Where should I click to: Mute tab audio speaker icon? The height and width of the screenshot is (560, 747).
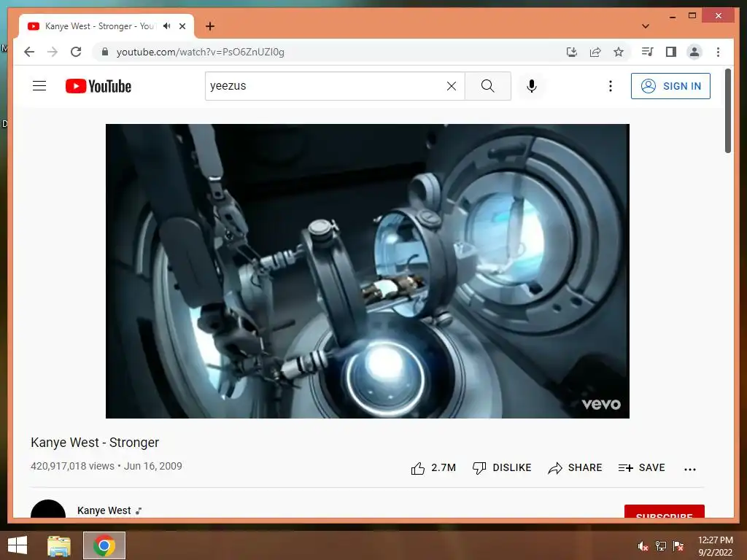(x=167, y=26)
